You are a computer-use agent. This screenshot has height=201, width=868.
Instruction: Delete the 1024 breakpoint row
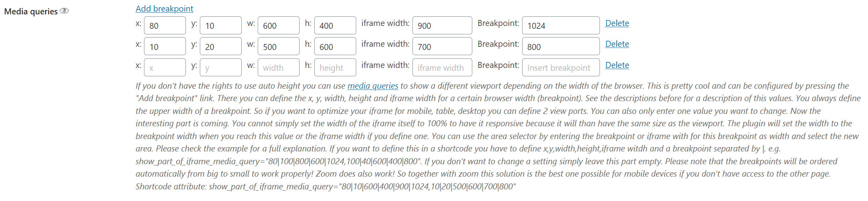coord(617,23)
